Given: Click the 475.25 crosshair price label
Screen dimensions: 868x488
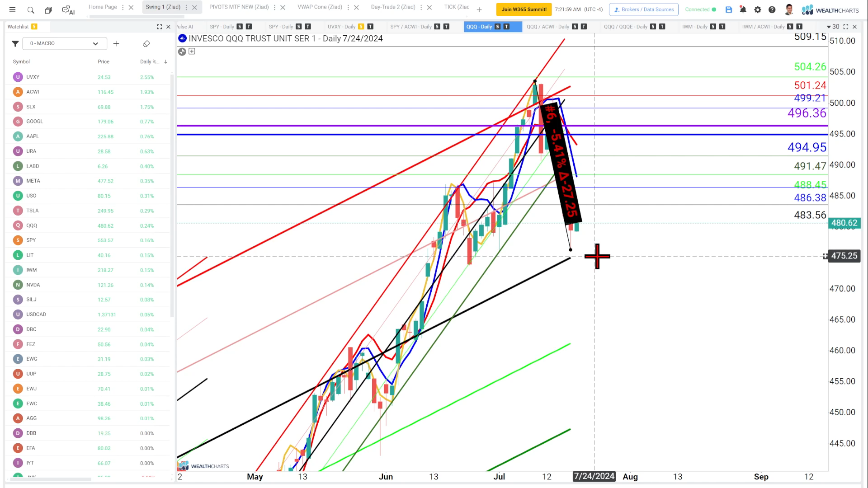Looking at the screenshot, I should (x=844, y=256).
